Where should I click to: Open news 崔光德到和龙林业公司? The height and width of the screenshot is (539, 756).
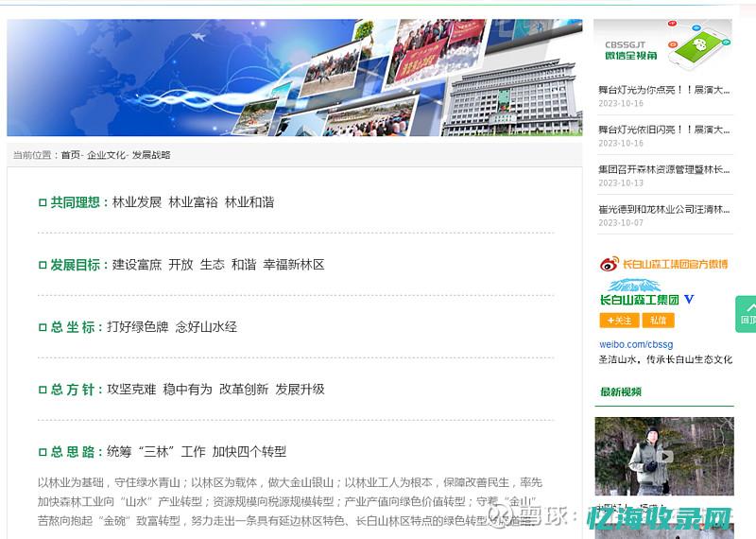coord(663,209)
